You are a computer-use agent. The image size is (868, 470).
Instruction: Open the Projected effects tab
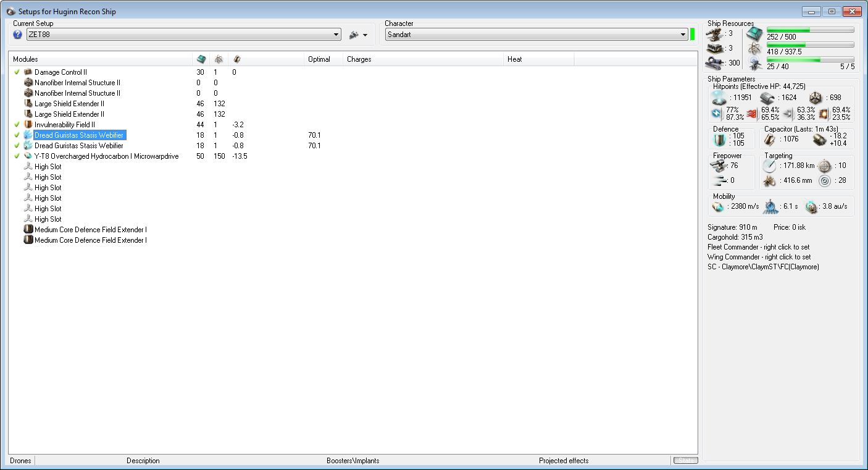tap(564, 461)
